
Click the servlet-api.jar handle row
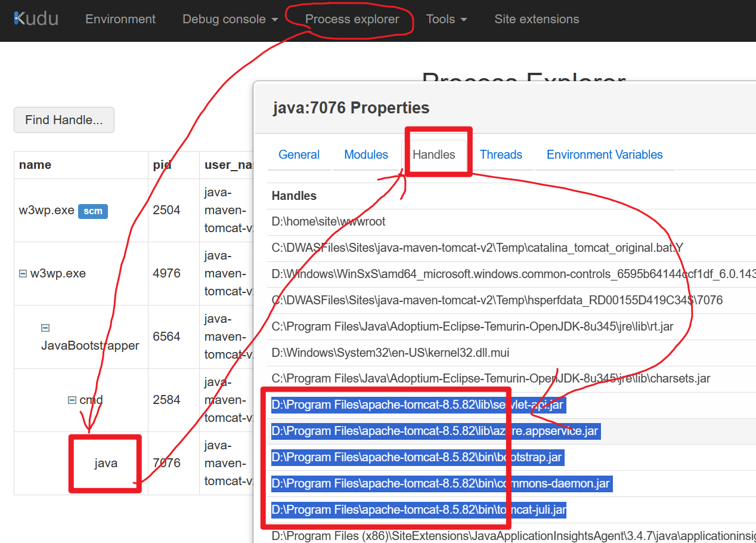(x=417, y=405)
